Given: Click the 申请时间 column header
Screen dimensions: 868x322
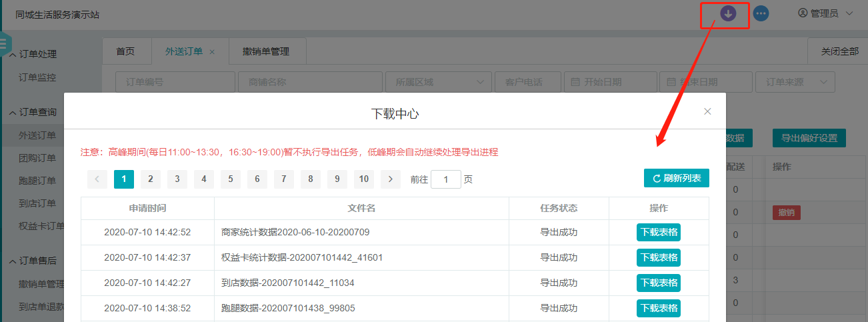Looking at the screenshot, I should [147, 208].
